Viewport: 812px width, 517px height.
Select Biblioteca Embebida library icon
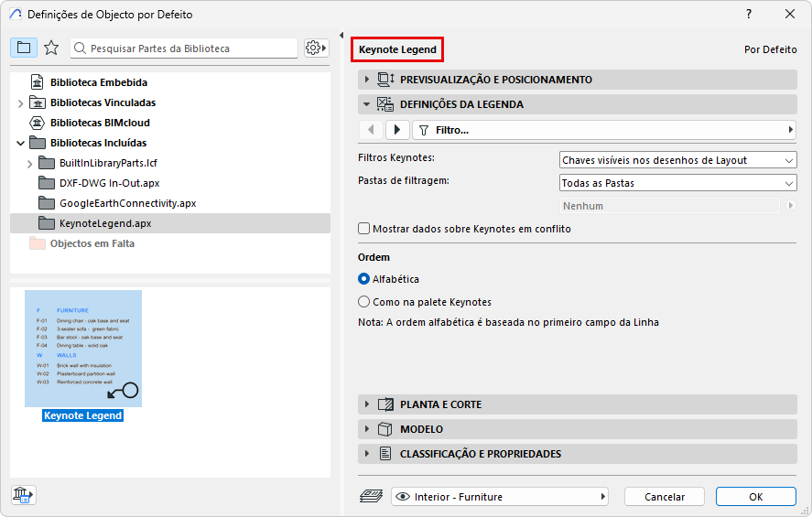point(38,82)
